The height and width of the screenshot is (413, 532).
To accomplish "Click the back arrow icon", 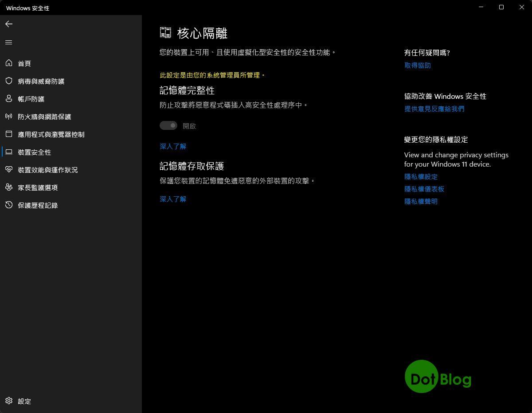I will pos(9,24).
